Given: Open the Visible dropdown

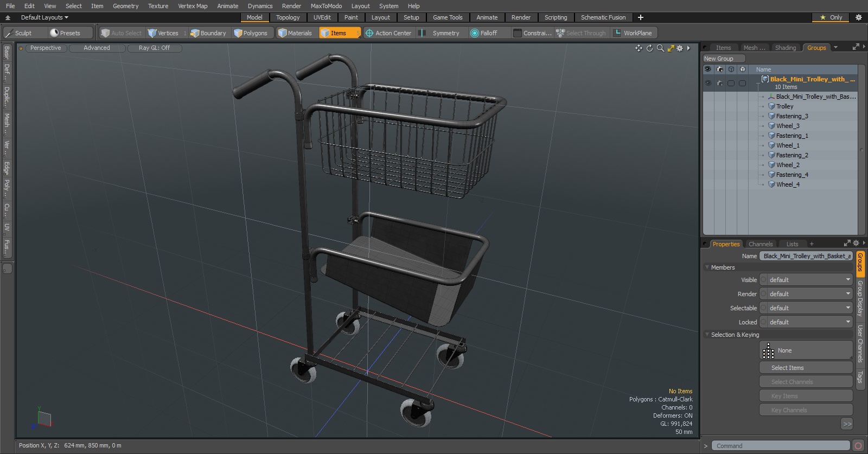Looking at the screenshot, I should (x=806, y=280).
